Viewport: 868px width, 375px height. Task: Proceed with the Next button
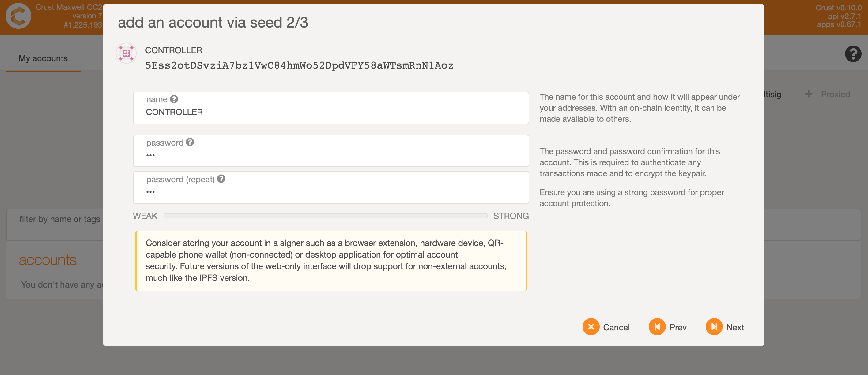[725, 327]
